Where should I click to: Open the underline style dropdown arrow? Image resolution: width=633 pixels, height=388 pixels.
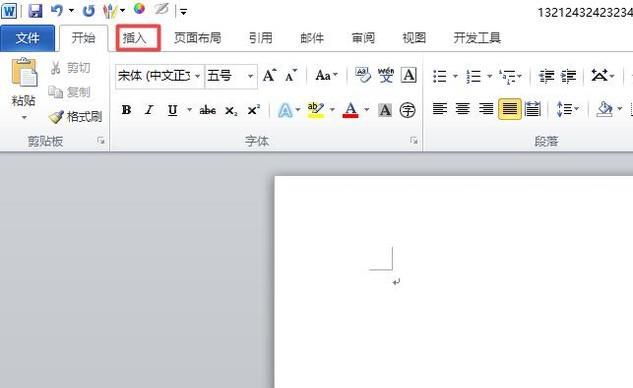pos(189,109)
